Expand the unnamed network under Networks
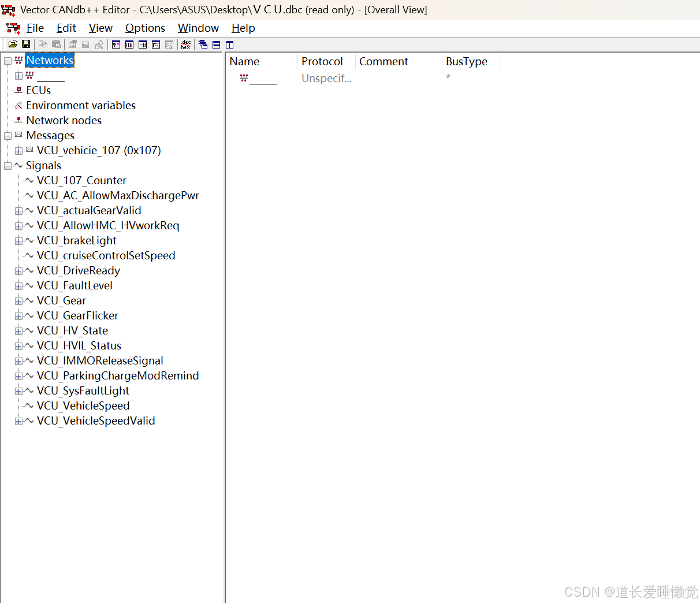The width and height of the screenshot is (700, 603). coord(19,76)
